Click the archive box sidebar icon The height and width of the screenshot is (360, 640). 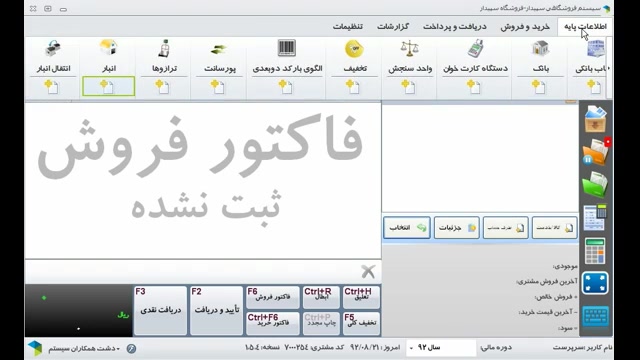pyautogui.click(x=596, y=119)
